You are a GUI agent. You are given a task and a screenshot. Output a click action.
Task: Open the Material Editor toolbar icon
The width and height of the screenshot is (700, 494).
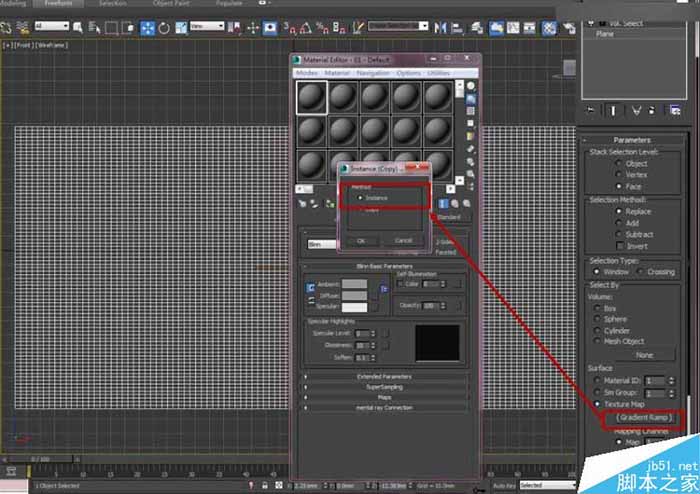[549, 28]
